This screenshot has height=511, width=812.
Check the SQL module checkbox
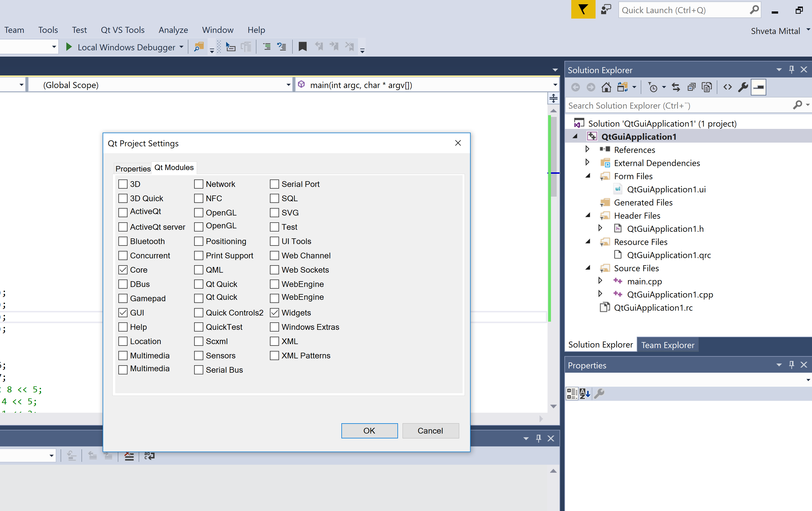pos(274,199)
